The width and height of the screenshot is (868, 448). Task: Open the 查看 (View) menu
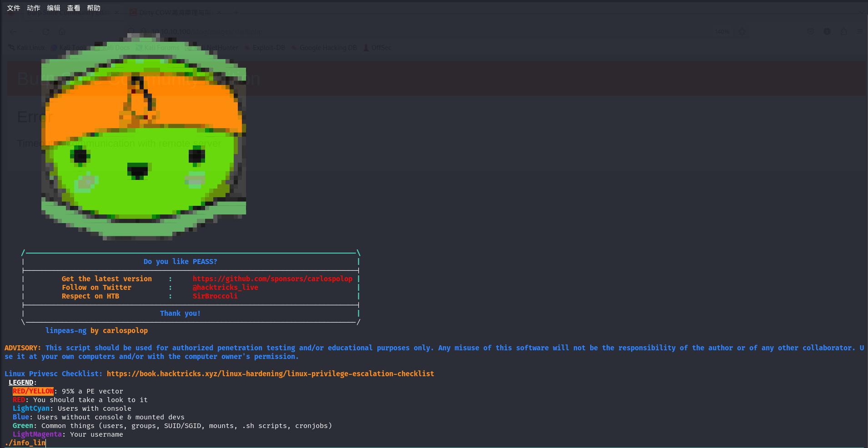pos(74,8)
